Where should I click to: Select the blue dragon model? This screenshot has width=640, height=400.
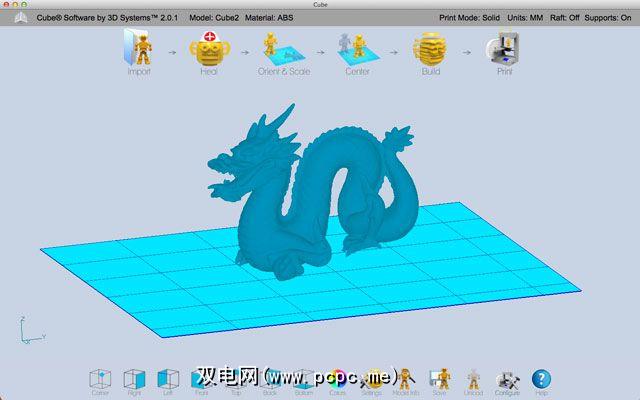313,192
